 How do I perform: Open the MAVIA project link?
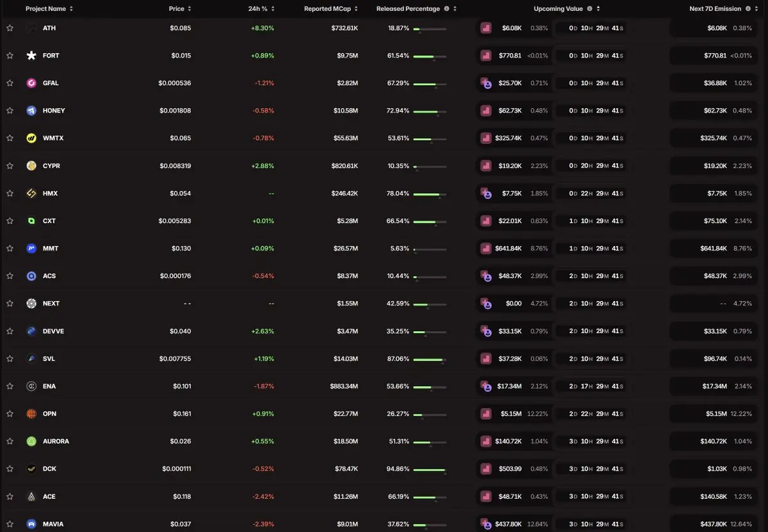[53, 524]
